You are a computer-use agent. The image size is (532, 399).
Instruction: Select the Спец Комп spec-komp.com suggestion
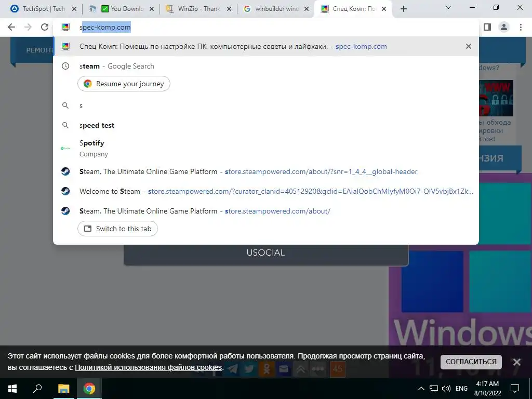265,46
